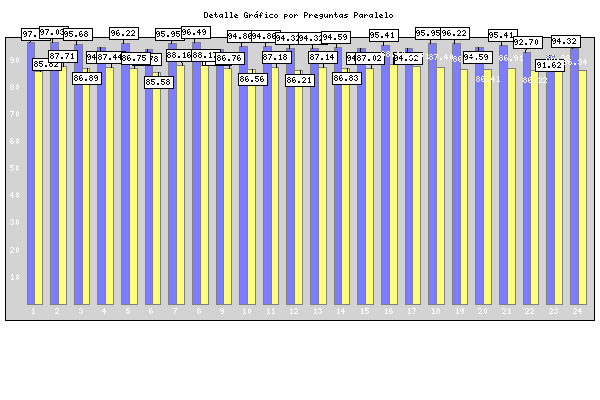Click the 92.70 value label
Viewport: 600px width, 400px height.
(528, 42)
